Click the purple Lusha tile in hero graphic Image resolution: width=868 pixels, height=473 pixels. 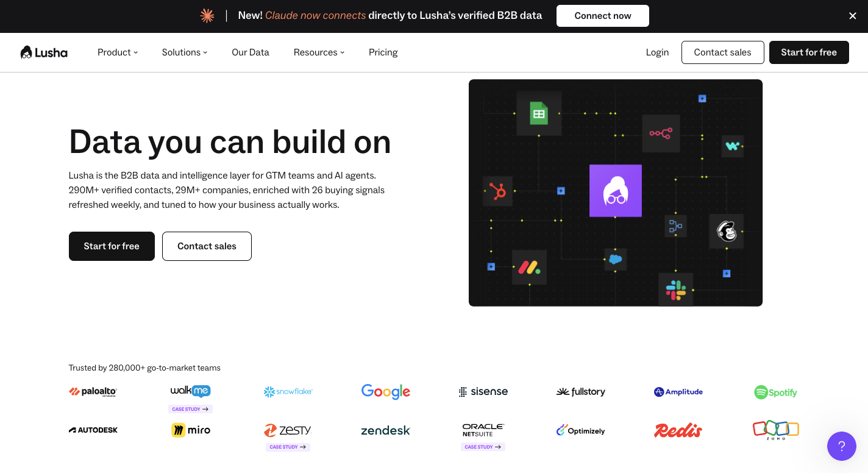pos(616,191)
